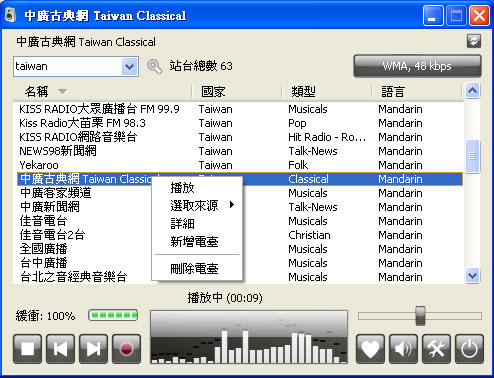
Task: Click the Folk genre cell
Action: pos(298,165)
